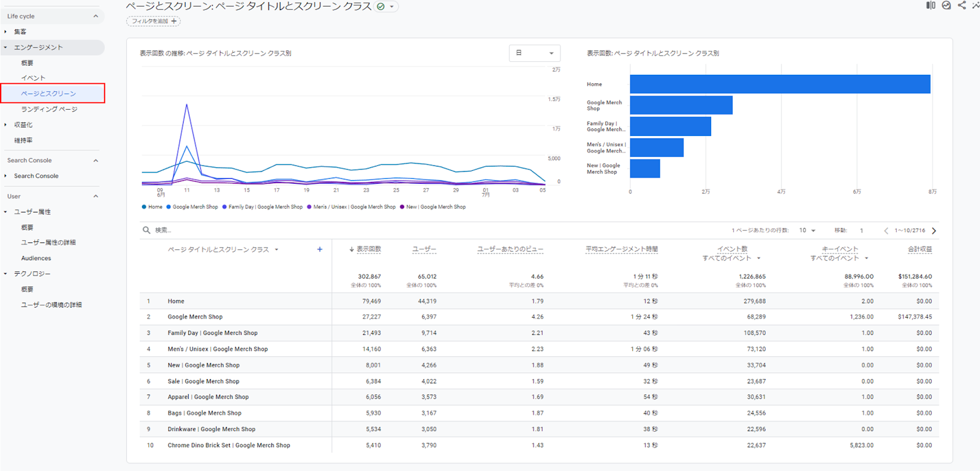The width and height of the screenshot is (980, 471).
Task: Open the 概要 report under ユーザー属性
Action: click(27, 227)
